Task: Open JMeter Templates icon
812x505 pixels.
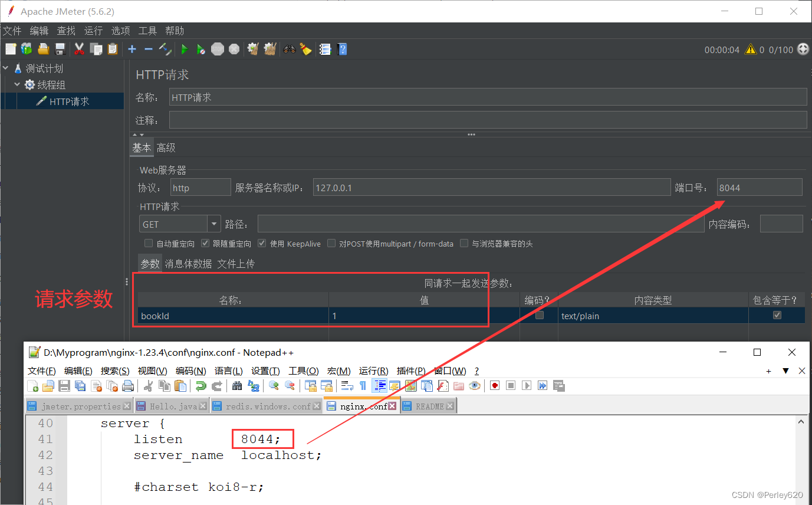Action: (x=27, y=50)
